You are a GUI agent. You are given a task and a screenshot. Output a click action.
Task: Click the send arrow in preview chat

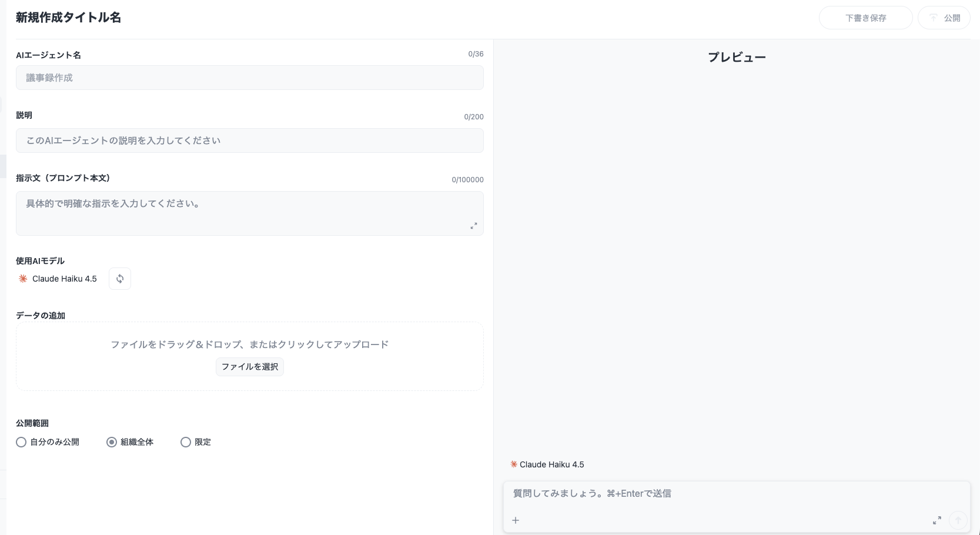(958, 520)
